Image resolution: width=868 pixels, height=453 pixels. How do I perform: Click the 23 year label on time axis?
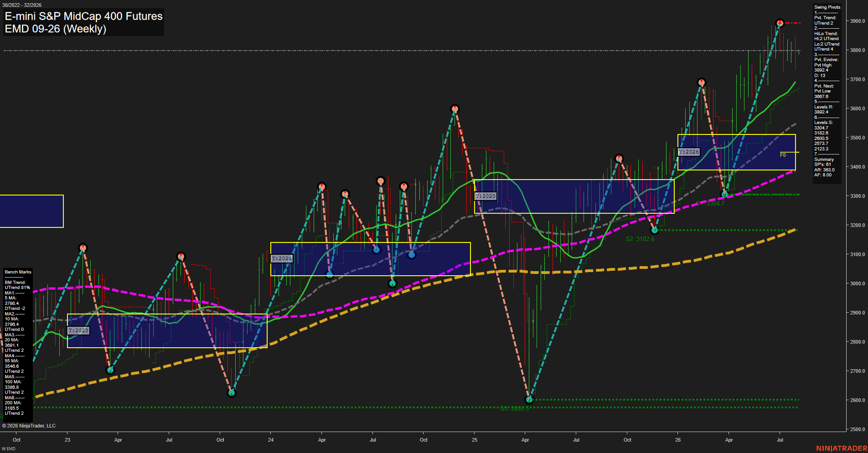click(x=67, y=440)
